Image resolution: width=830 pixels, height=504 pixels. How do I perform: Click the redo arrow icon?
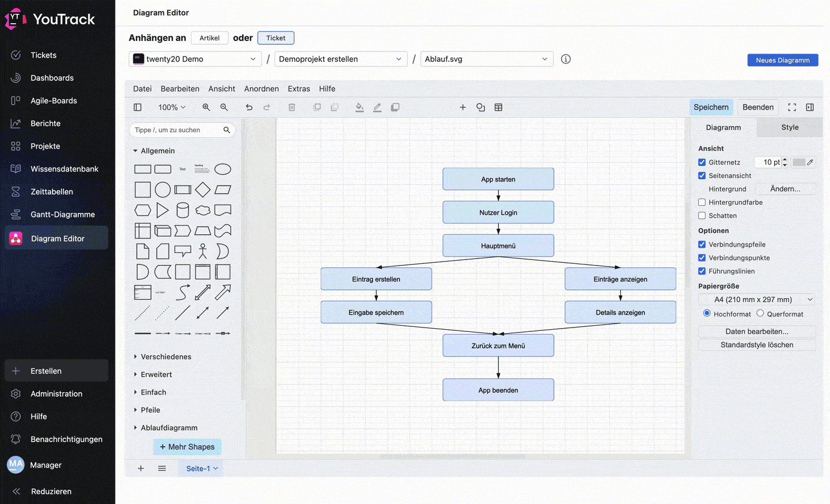[x=267, y=107]
